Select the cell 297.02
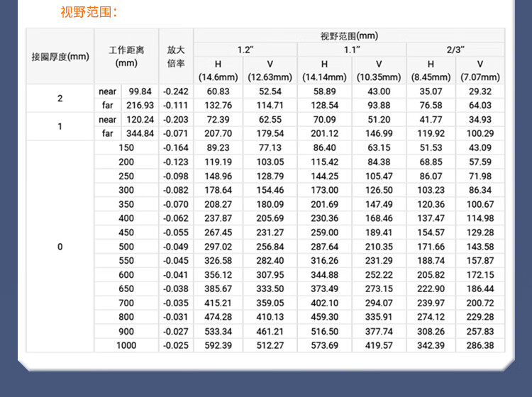The height and width of the screenshot is (397, 532). click(x=218, y=247)
